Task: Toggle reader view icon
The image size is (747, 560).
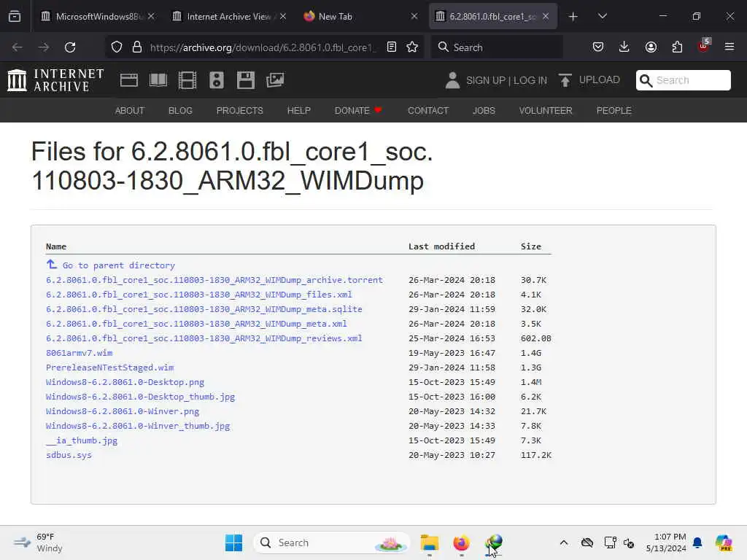Action: click(x=392, y=47)
